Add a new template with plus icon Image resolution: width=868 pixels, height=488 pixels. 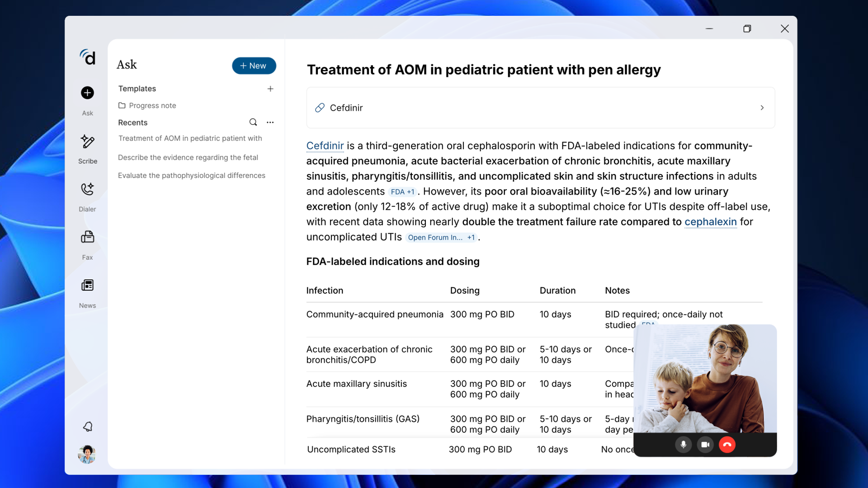coord(270,89)
